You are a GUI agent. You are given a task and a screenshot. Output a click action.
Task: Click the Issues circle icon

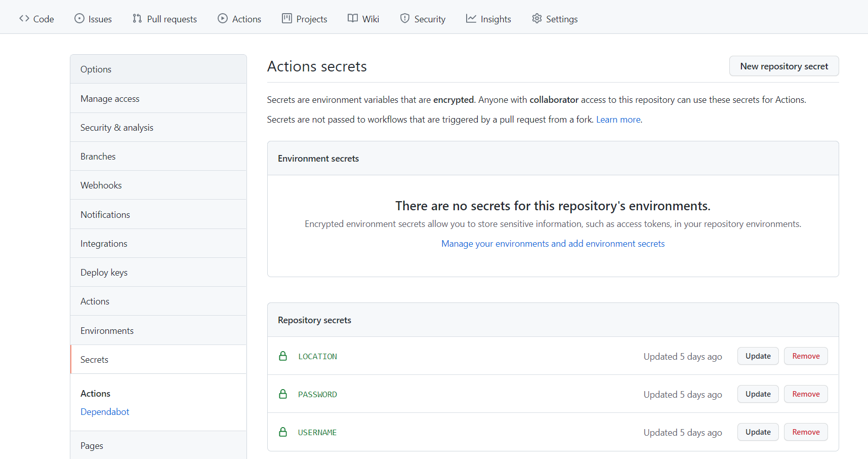79,19
